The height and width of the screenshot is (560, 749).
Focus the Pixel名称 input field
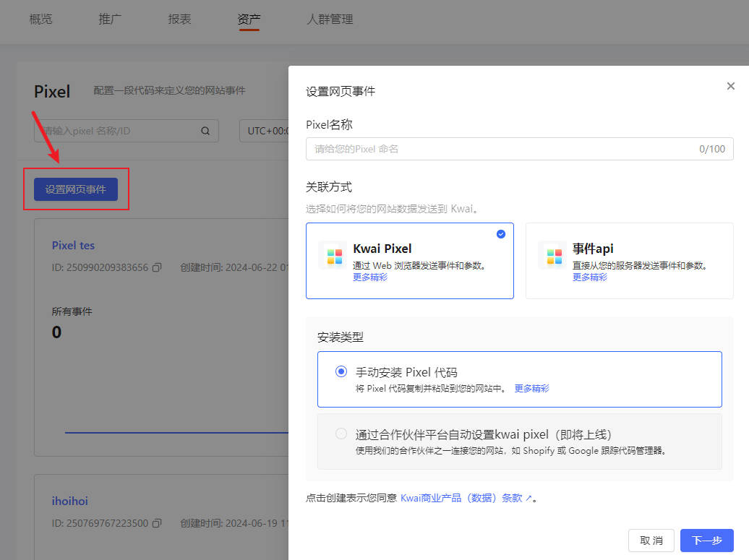click(499, 149)
